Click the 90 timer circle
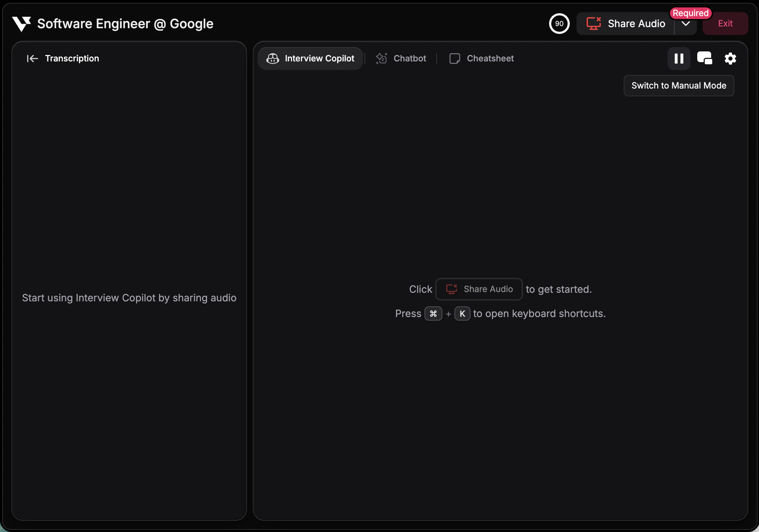Screen dimensions: 759x532 point(559,24)
